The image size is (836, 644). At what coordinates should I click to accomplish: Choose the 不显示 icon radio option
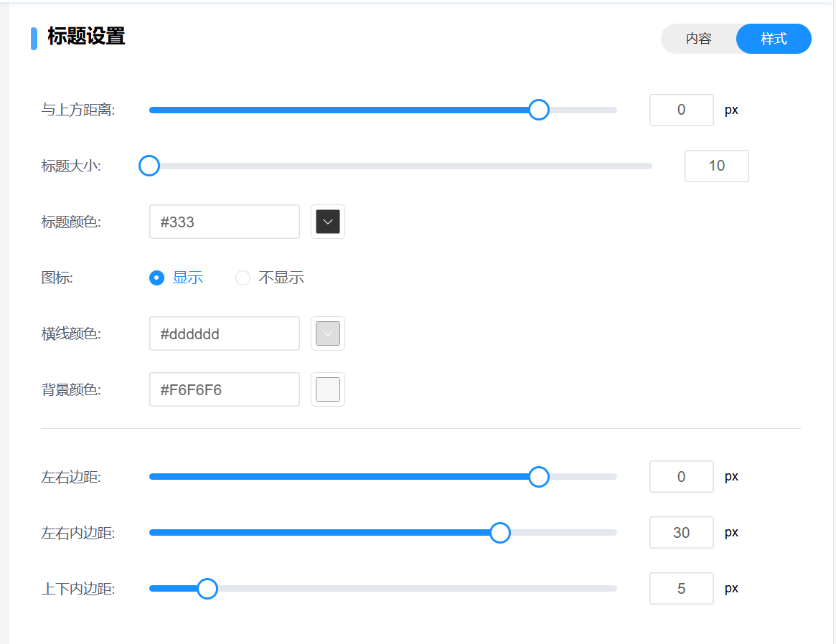click(243, 278)
